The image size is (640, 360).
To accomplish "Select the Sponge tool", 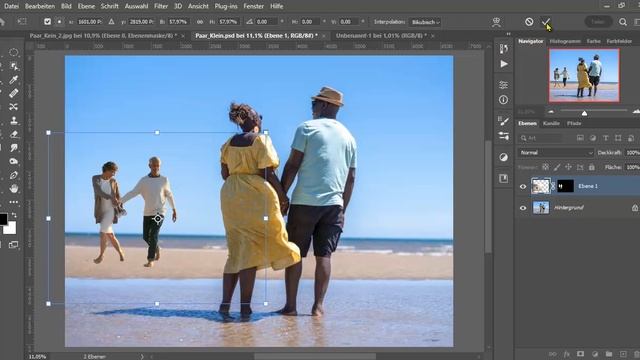I will click(x=13, y=161).
